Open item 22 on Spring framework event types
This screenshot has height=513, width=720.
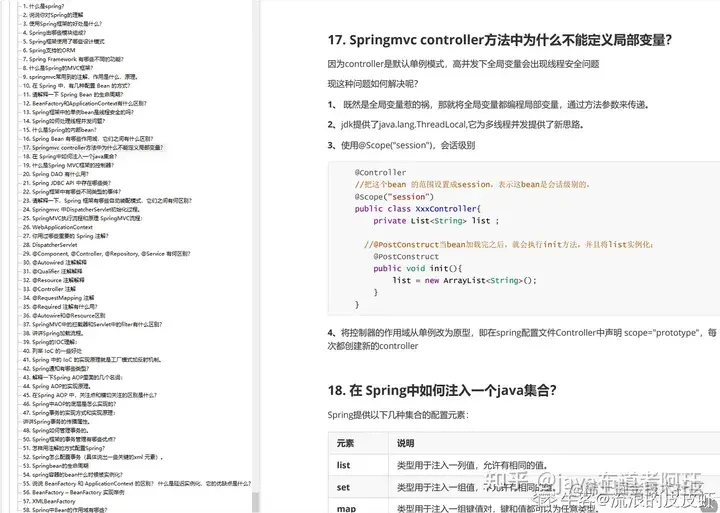tap(72, 192)
